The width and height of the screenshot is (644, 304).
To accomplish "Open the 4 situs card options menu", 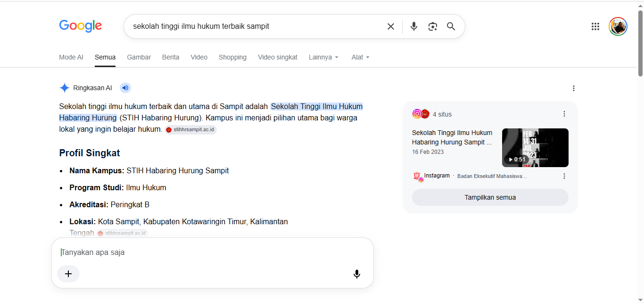I will [564, 114].
